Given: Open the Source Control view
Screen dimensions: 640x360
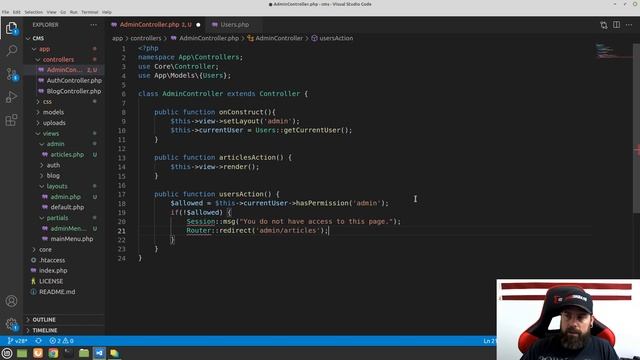Looking at the screenshot, I should (11, 74).
